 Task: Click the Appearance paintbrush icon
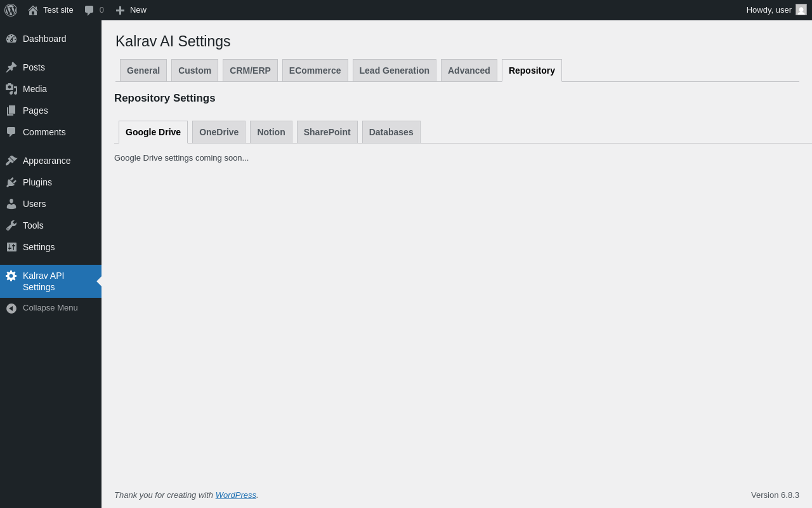[x=11, y=161]
